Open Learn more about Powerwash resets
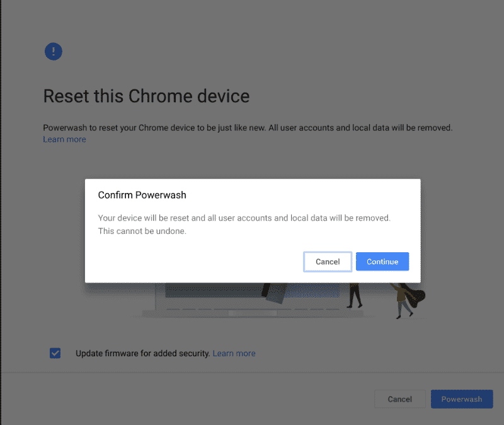This screenshot has height=425, width=504. 64,139
